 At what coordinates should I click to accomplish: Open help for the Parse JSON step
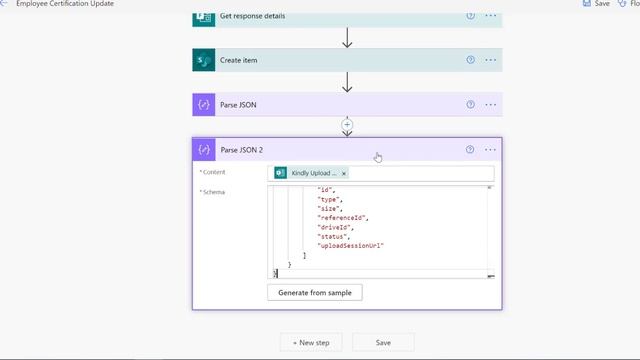pyautogui.click(x=470, y=104)
